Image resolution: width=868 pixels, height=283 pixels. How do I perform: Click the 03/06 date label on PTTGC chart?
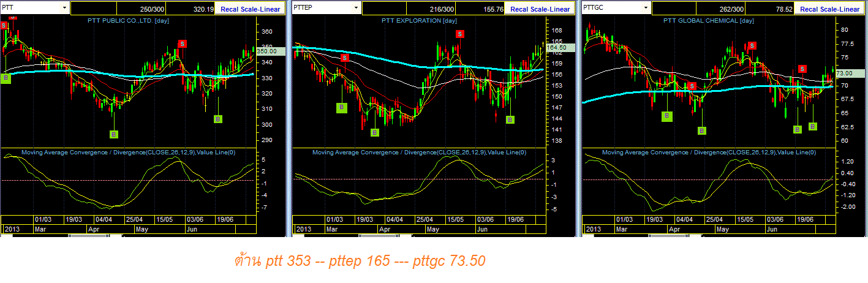coord(775,219)
